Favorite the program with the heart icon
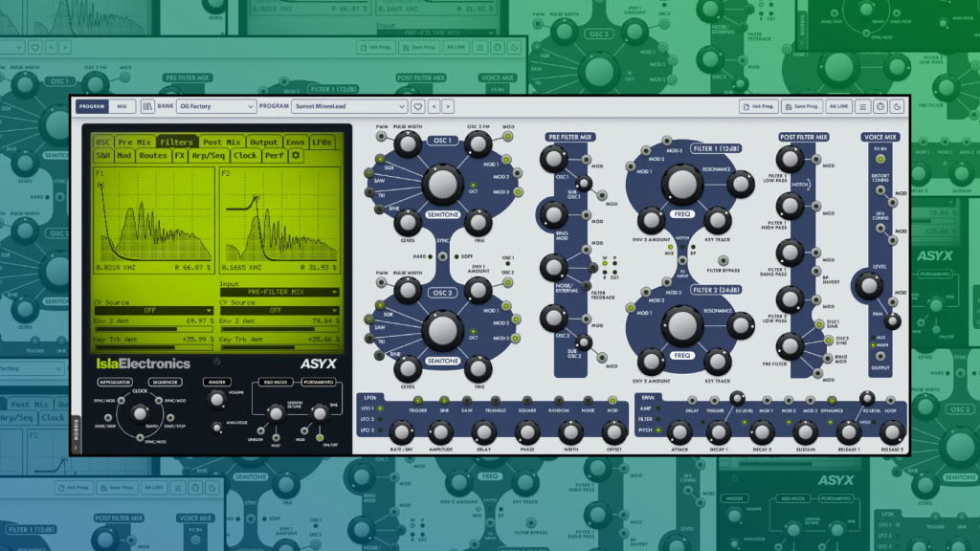The height and width of the screenshot is (551, 980). pos(417,106)
